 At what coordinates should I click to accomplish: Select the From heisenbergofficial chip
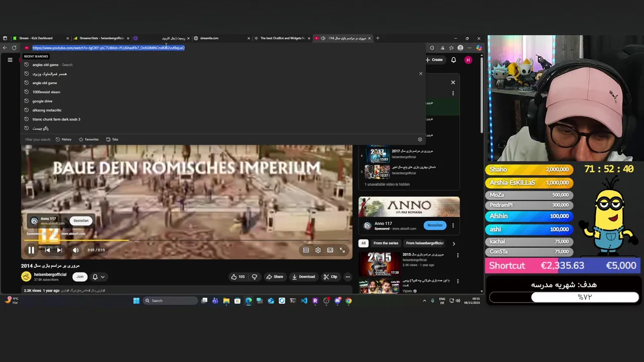425,243
